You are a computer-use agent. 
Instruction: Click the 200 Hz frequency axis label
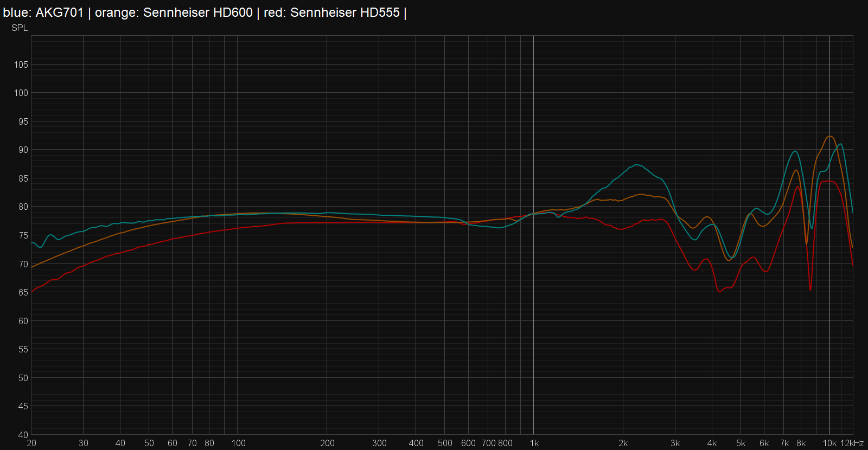point(327,443)
